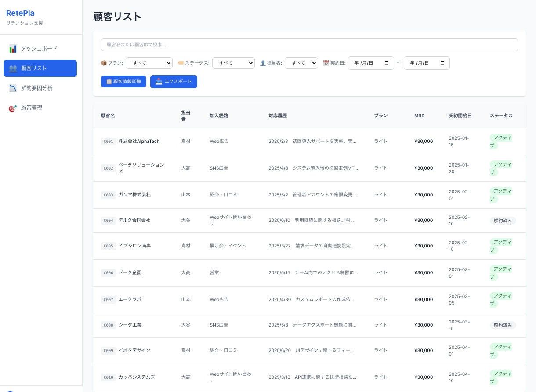The width and height of the screenshot is (536, 392).
Task: Open the 担当者 filter dropdown
Action: click(301, 63)
